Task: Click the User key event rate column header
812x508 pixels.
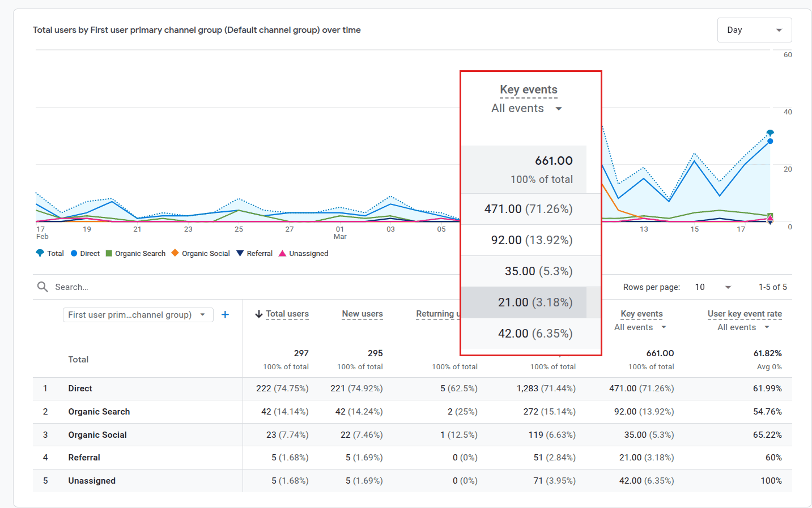Action: click(745, 314)
